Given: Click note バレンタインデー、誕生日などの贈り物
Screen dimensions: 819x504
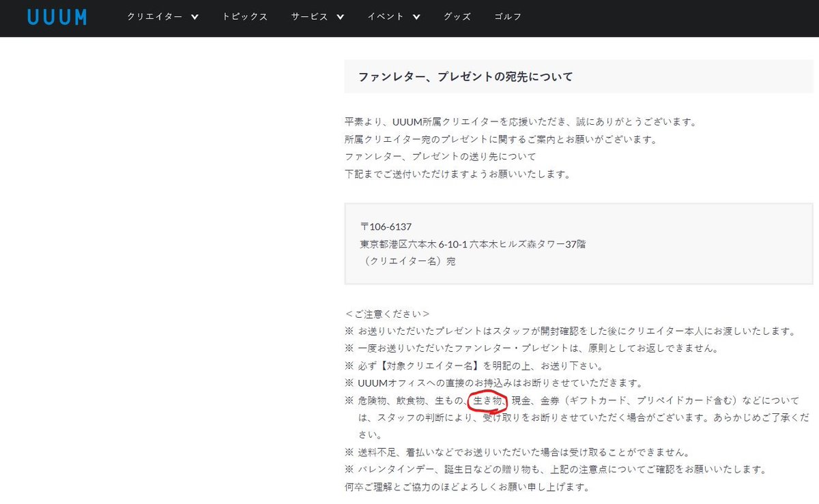Looking at the screenshot, I should [556, 470].
